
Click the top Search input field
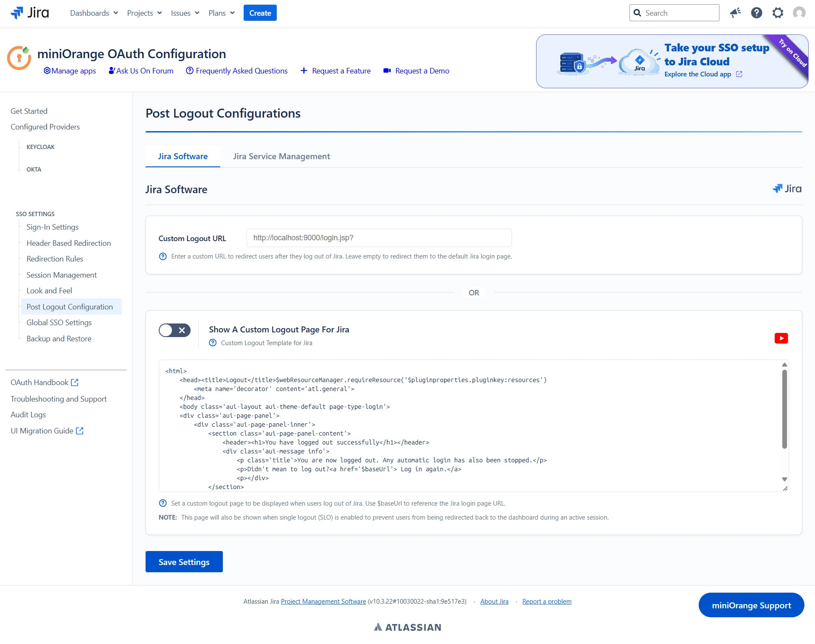click(x=674, y=13)
